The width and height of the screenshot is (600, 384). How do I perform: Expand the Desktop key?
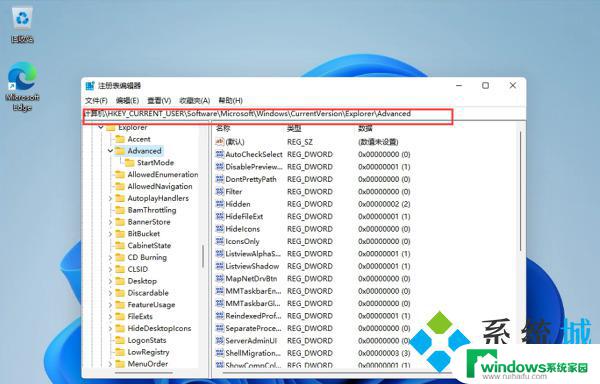coord(110,281)
